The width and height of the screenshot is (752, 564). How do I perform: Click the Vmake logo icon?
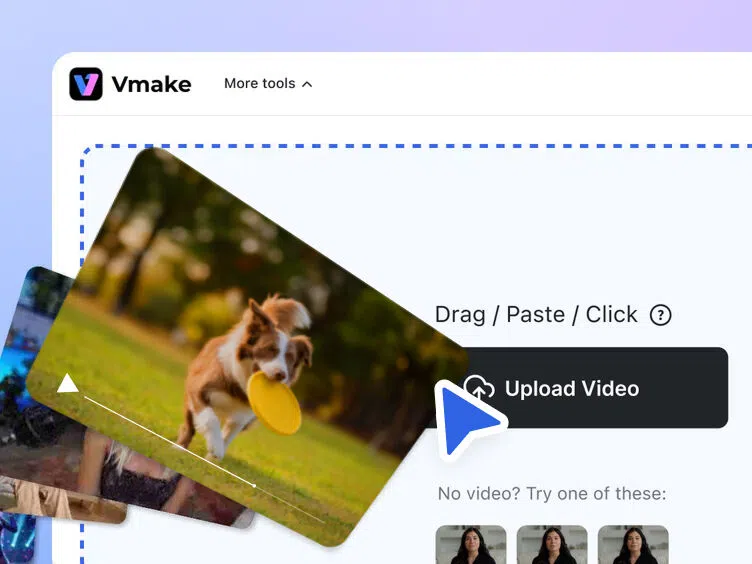86,84
